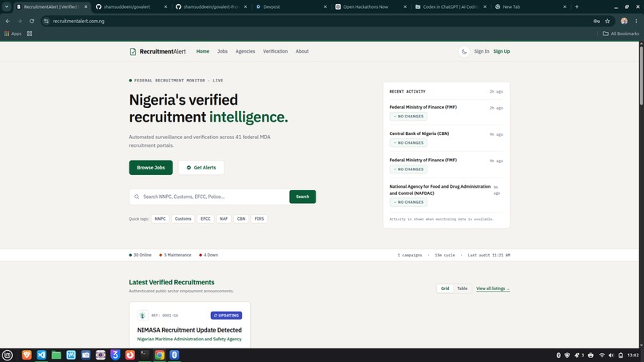Open the All Bookmarks folder
Viewport: 644px width, 362px height.
[x=621, y=34]
